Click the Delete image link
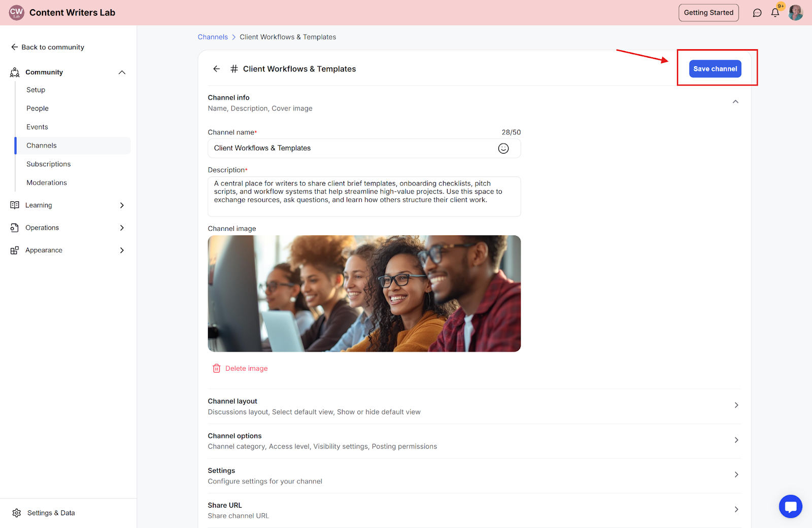Image resolution: width=812 pixels, height=528 pixels. coord(247,368)
